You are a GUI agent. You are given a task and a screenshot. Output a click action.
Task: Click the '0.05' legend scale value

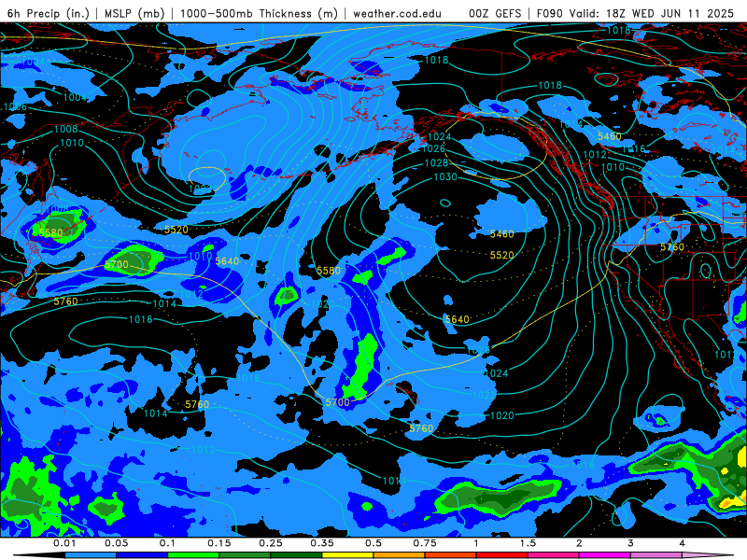click(116, 543)
